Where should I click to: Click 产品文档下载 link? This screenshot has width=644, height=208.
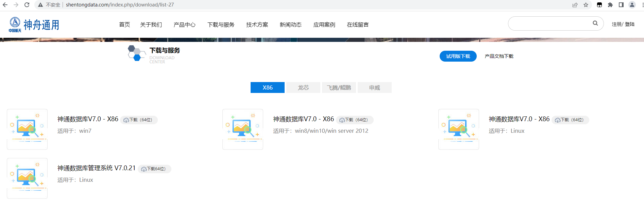click(499, 56)
